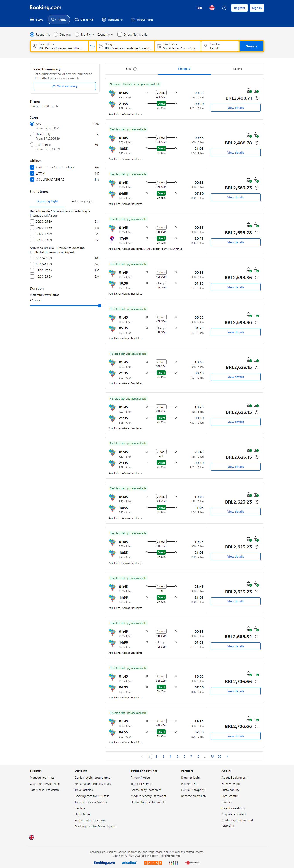Go to next results page arrow
This screenshot has height=868, width=294.
[227, 756]
